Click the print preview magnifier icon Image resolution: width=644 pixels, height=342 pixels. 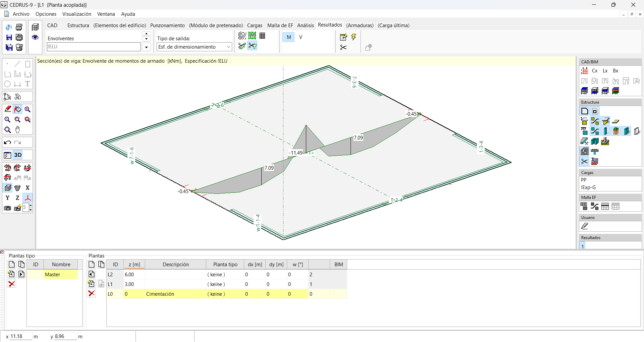(x=19, y=48)
